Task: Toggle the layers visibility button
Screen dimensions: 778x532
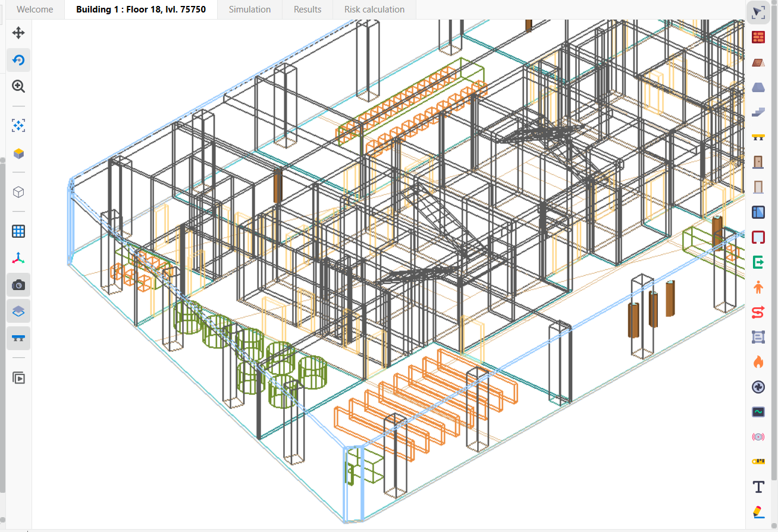Action: [18, 311]
